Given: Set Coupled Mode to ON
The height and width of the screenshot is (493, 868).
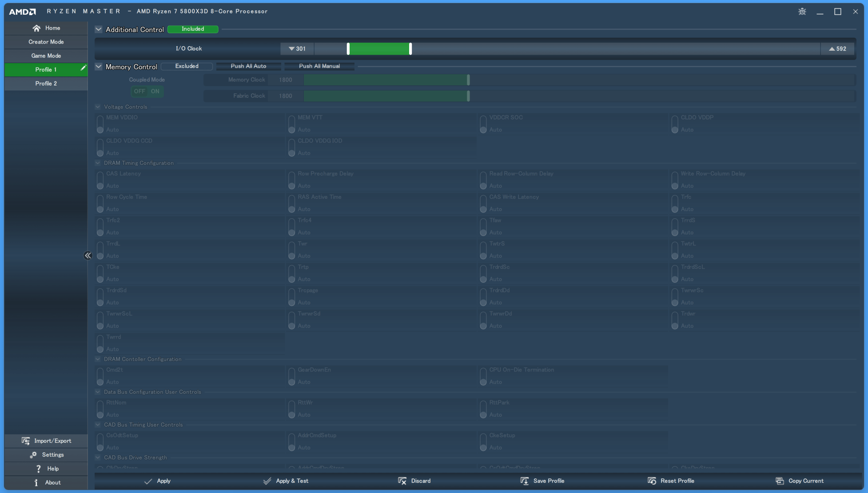Looking at the screenshot, I should click(x=155, y=91).
